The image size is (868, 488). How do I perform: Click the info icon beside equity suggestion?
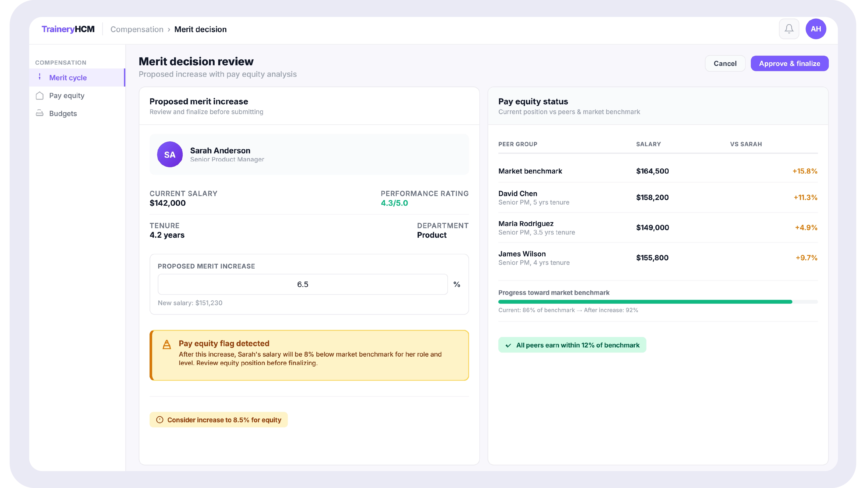coord(160,420)
